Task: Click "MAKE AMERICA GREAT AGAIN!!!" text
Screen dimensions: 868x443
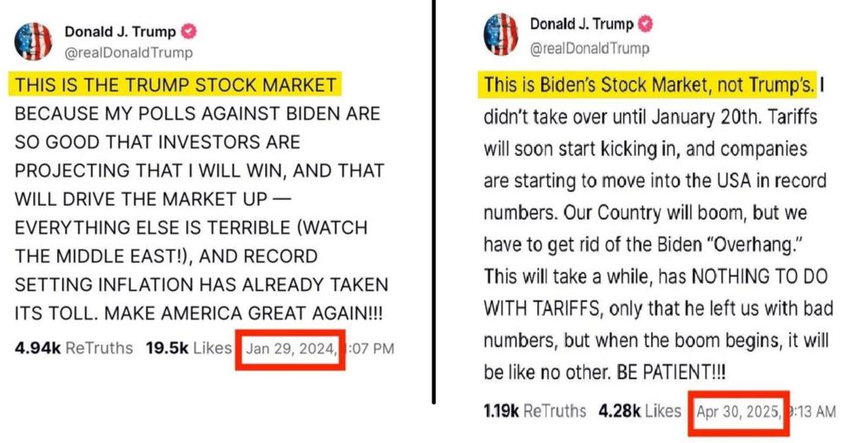Action: tap(244, 314)
